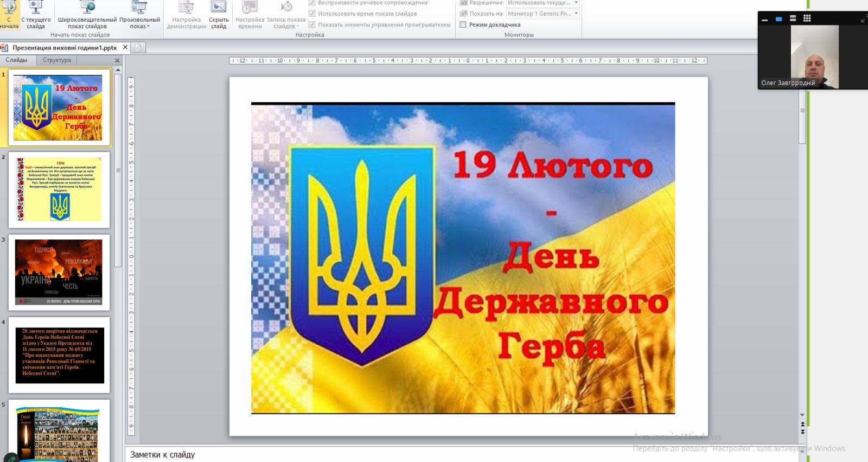Toggle 'Использовать время показа слайдов' checkbox
The height and width of the screenshot is (462, 868).
(x=312, y=14)
